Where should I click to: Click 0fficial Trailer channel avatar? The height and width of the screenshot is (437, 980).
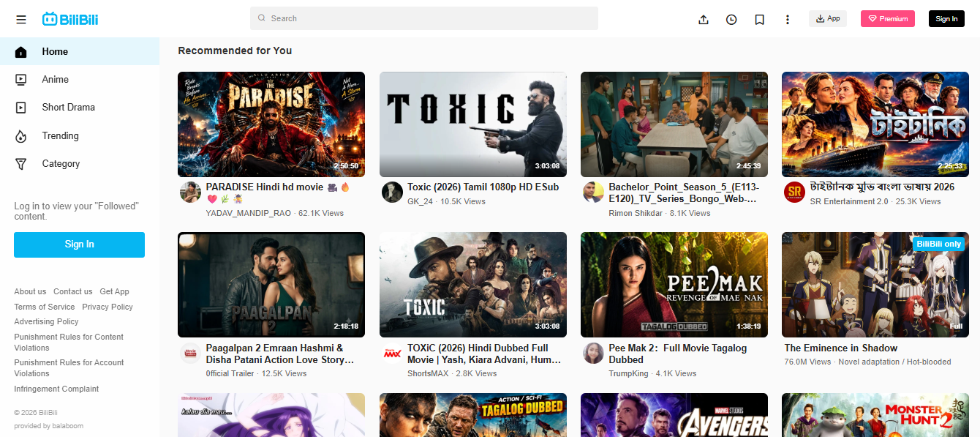(x=190, y=354)
